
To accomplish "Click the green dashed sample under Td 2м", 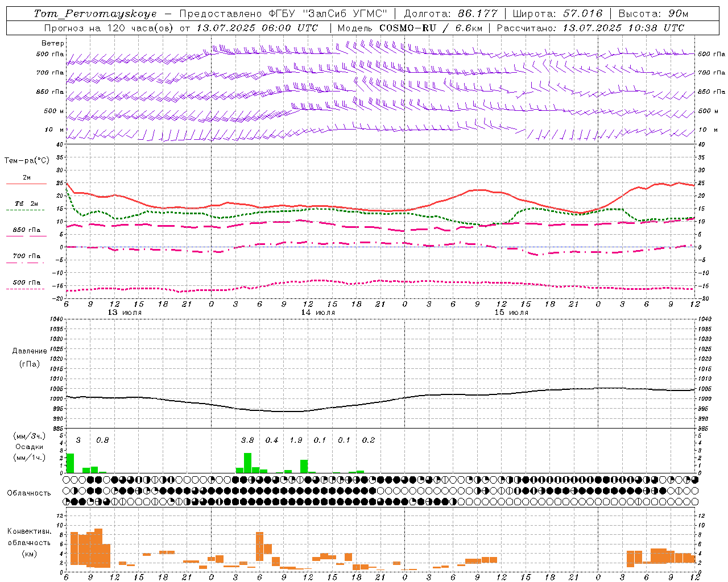I will pos(25,210).
